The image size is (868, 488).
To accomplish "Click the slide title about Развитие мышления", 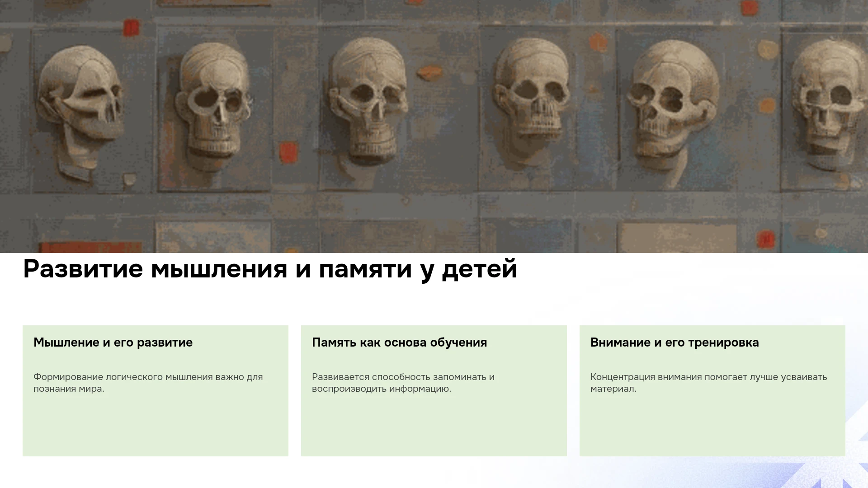I will point(270,269).
